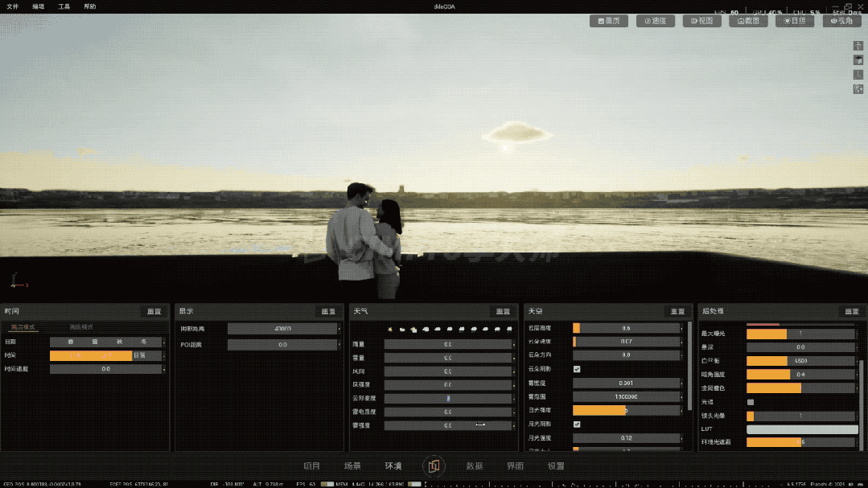The image size is (868, 488).
Task: Select the sunny weather preset icon
Action: (x=389, y=329)
